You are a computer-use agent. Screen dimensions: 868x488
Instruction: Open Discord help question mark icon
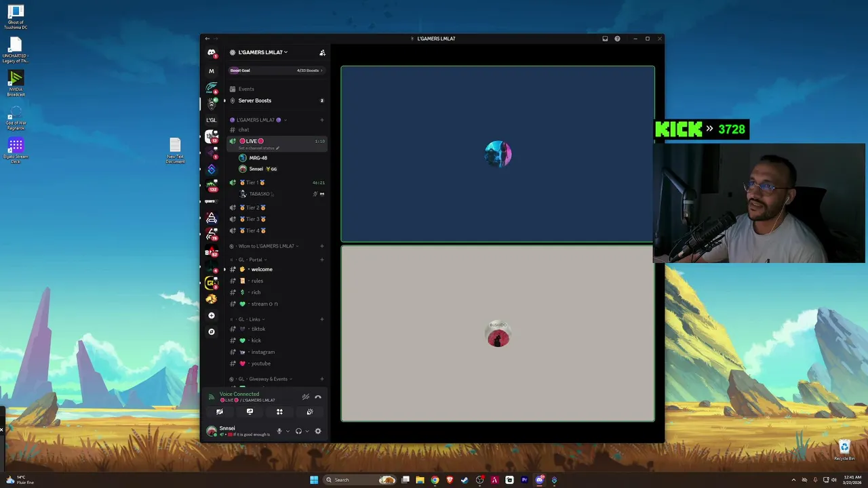coord(617,39)
